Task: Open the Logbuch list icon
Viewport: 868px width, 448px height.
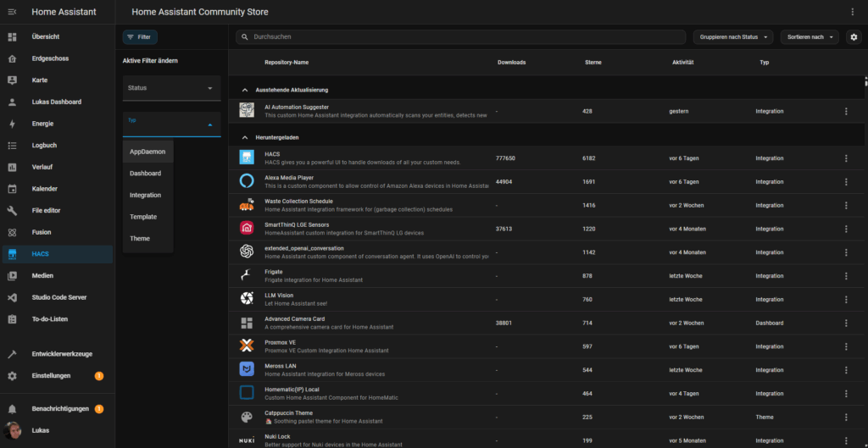Action: coord(12,146)
